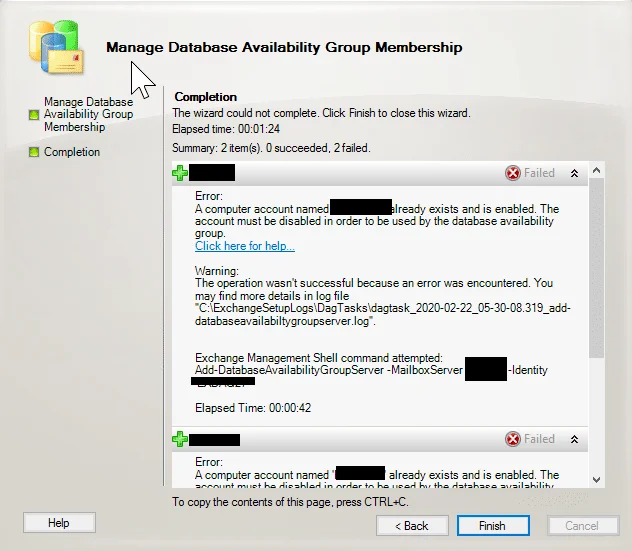Click the "Warning:" label in first result
Image resolution: width=632 pixels, height=551 pixels.
(217, 271)
